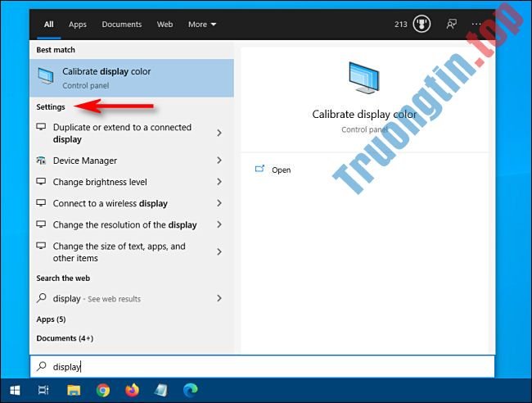The height and width of the screenshot is (403, 532).
Task: Launch Google Chrome from the taskbar
Action: click(x=103, y=391)
